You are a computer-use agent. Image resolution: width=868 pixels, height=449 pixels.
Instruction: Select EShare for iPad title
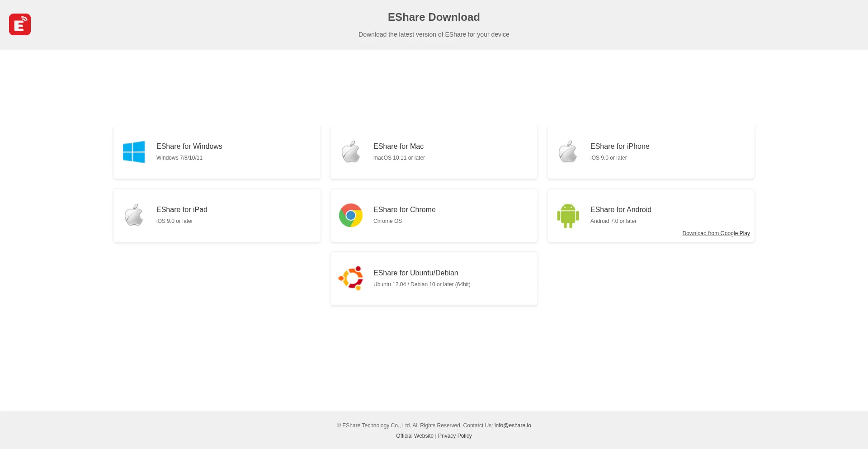(182, 210)
